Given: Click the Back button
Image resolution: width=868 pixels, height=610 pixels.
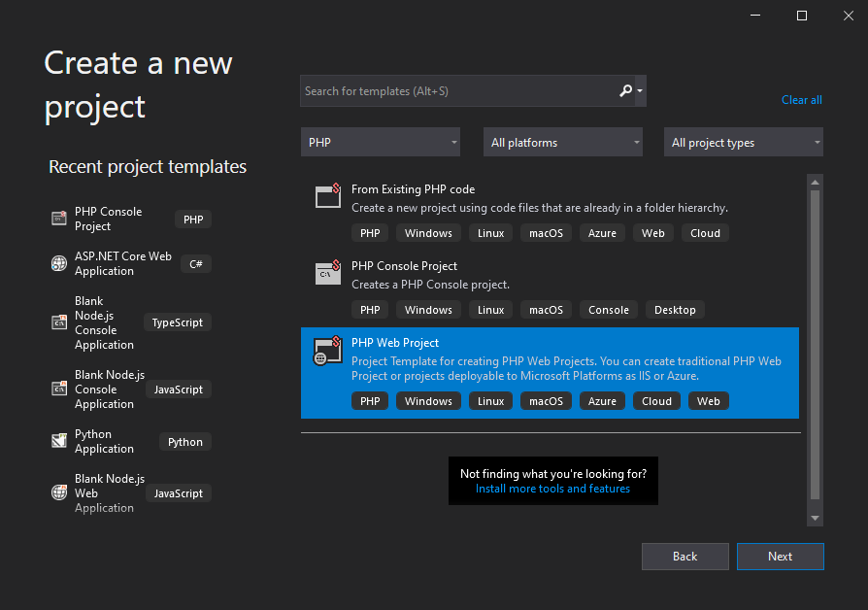Looking at the screenshot, I should pos(684,557).
